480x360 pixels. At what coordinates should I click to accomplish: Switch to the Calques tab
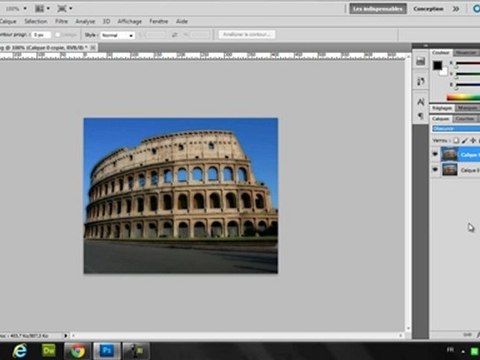pyautogui.click(x=441, y=119)
